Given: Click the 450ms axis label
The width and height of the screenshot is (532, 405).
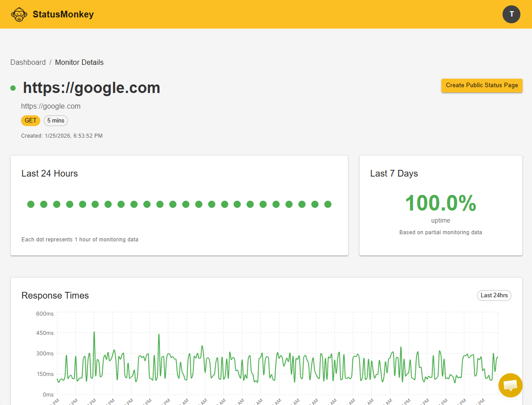Looking at the screenshot, I should click(45, 333).
